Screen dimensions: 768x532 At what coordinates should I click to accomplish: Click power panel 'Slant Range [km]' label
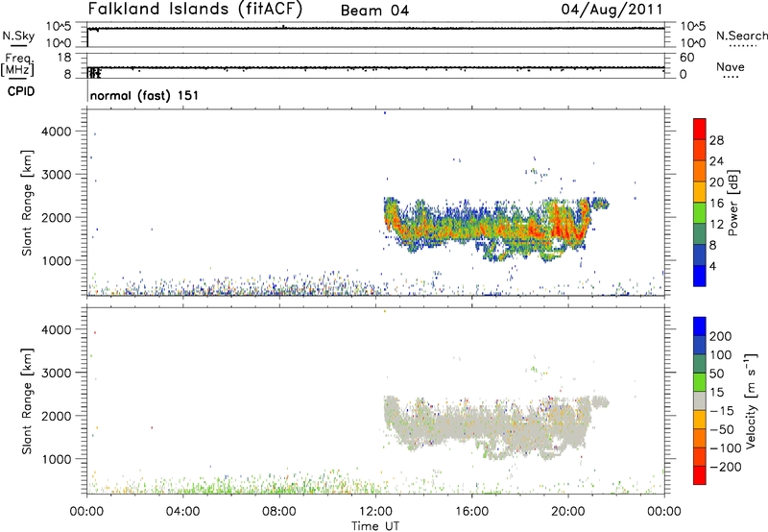27,203
